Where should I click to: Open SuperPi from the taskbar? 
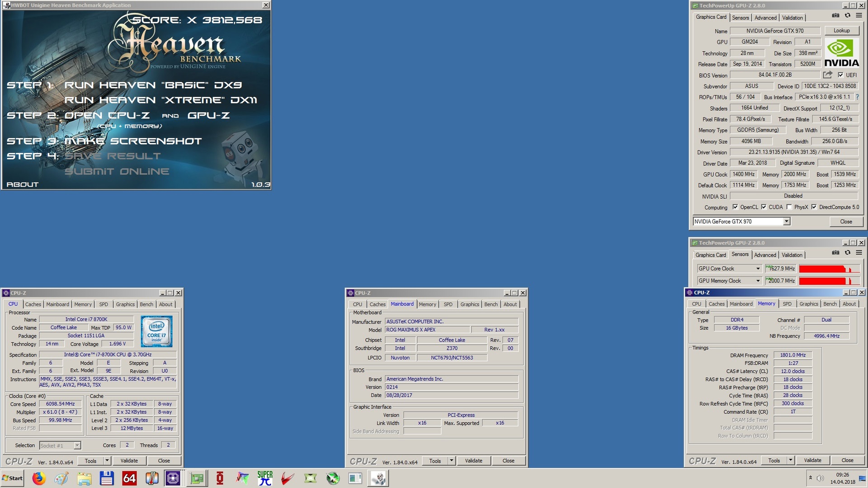point(265,478)
